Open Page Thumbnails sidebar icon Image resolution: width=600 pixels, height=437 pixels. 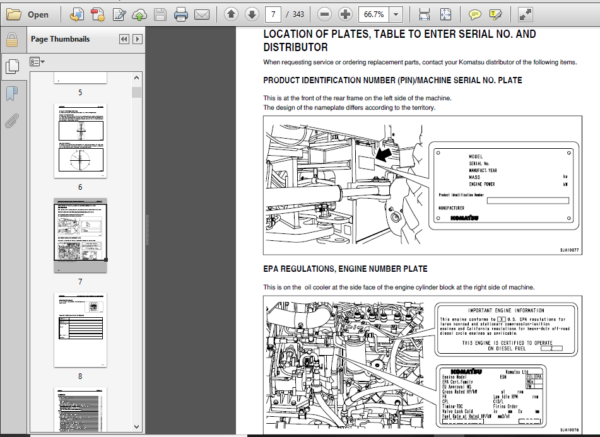tap(12, 67)
